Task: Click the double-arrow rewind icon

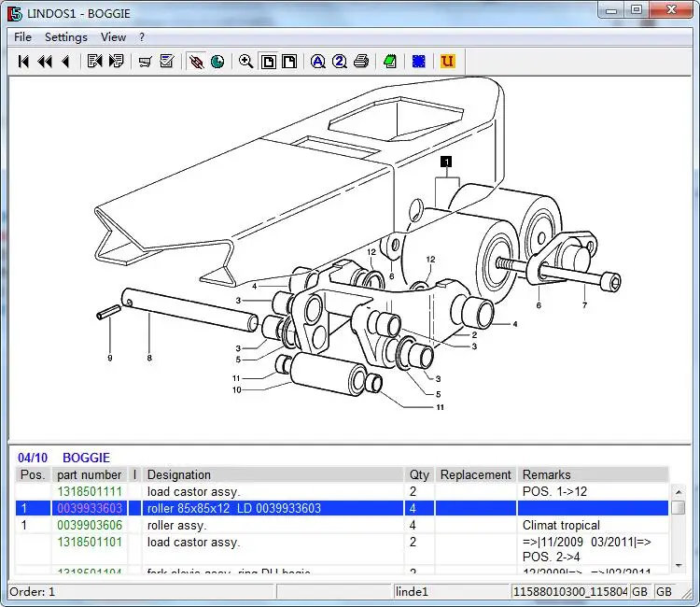Action: coord(44,62)
